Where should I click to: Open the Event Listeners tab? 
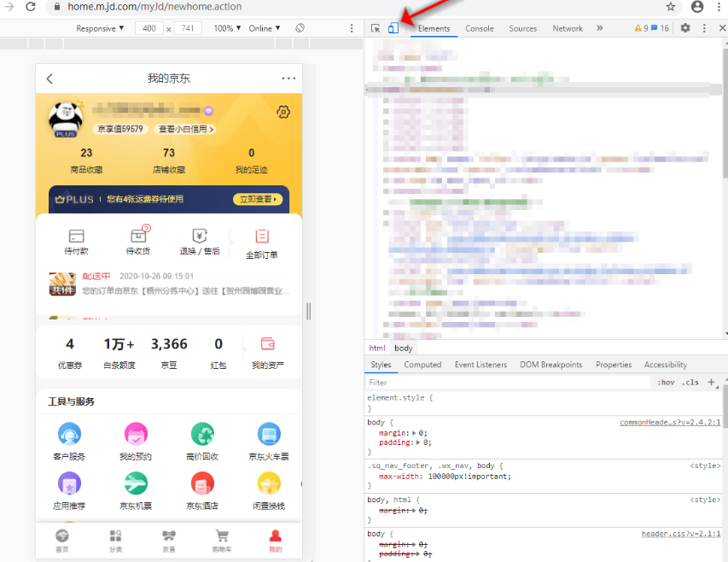point(480,365)
